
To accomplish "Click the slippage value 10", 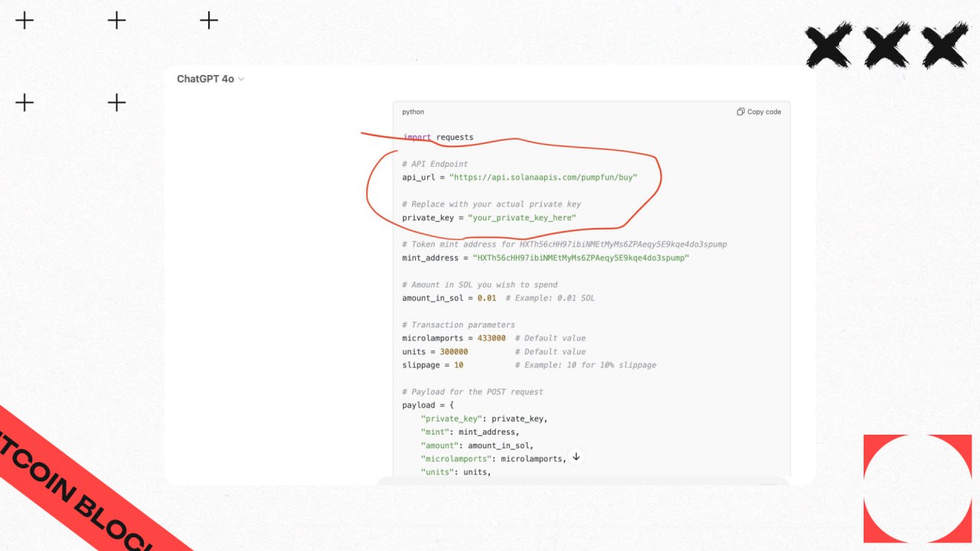I will click(458, 365).
